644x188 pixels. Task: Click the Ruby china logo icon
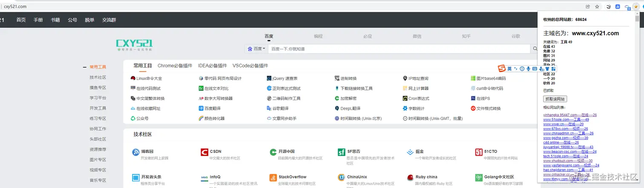410,177
